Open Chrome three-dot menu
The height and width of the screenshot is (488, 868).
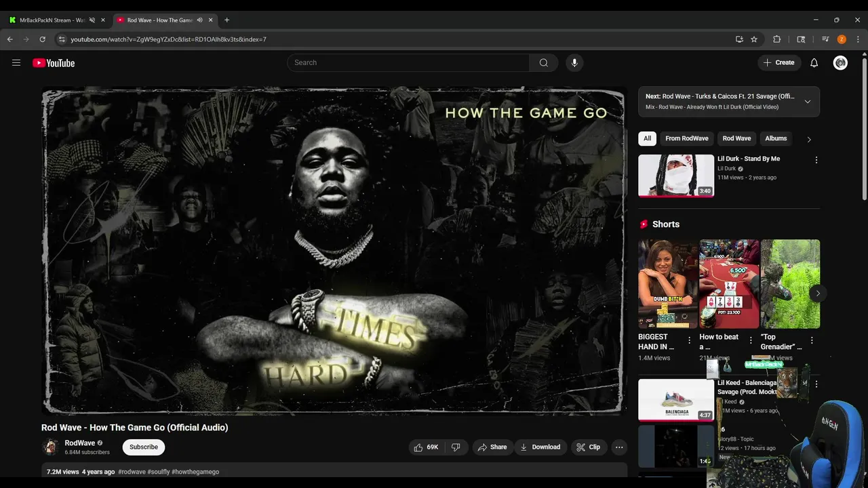click(858, 39)
